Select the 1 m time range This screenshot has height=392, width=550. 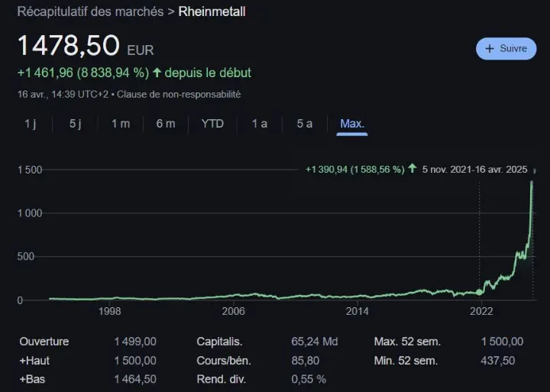coord(121,124)
